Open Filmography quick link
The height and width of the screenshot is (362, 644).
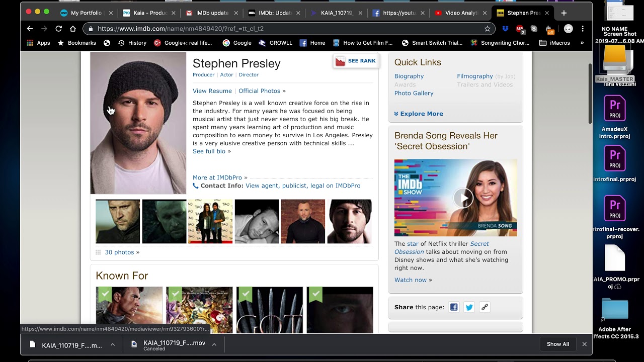[x=475, y=76]
